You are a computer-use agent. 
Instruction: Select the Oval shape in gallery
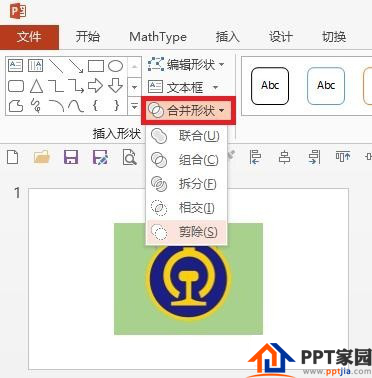pyautogui.click(x=115, y=66)
